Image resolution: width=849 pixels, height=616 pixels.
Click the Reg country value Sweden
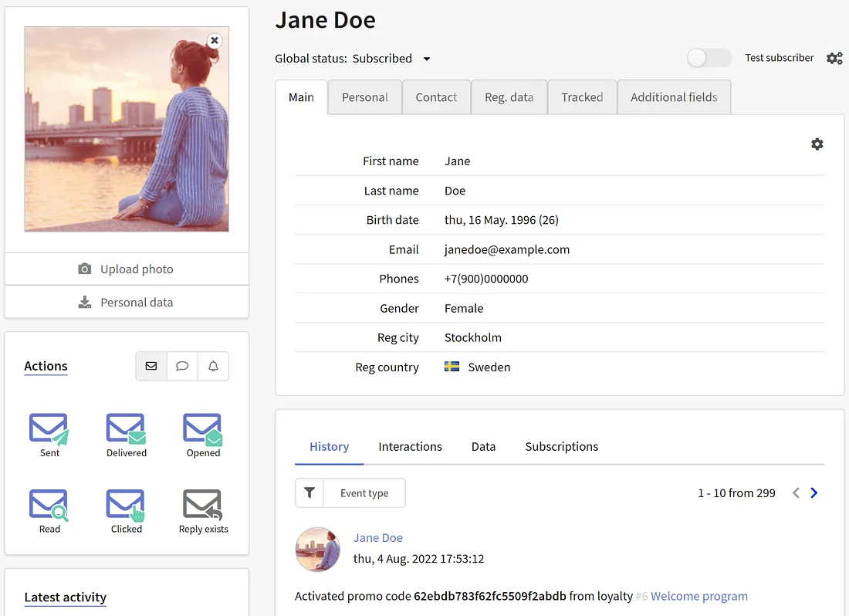click(489, 367)
